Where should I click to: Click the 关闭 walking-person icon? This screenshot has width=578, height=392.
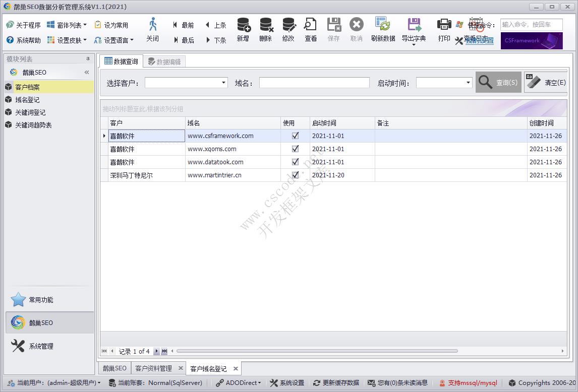point(152,25)
